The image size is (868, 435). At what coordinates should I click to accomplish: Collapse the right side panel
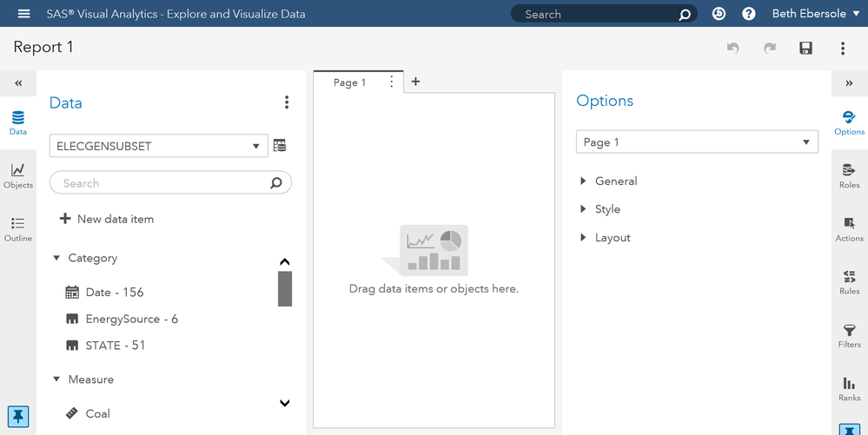click(x=849, y=83)
